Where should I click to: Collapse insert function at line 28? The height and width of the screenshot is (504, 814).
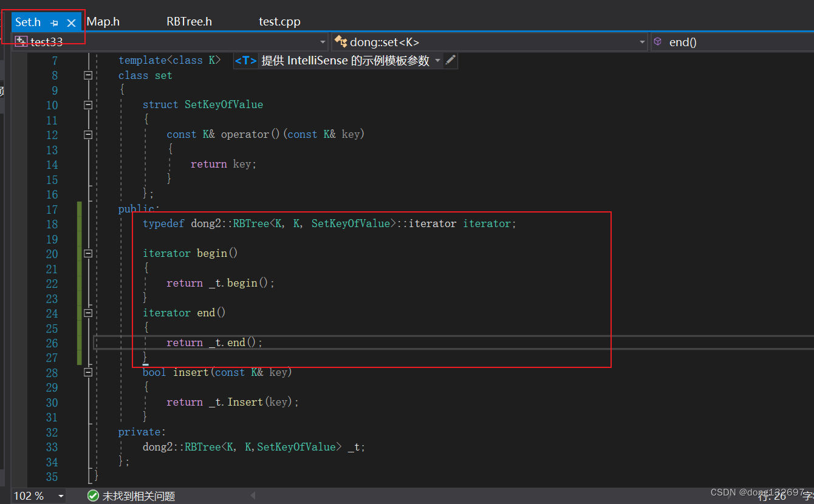pyautogui.click(x=88, y=372)
